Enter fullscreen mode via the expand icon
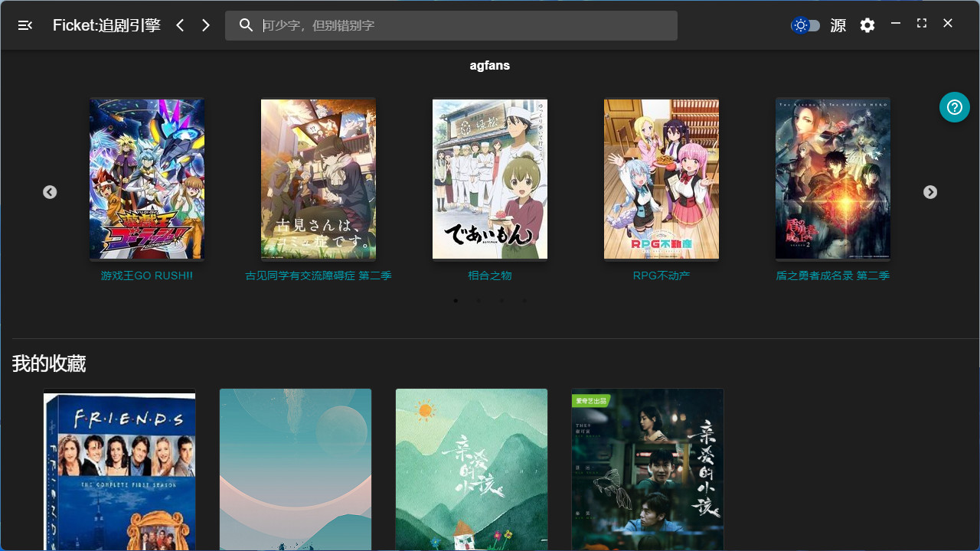Screen dimensions: 980x551 click(921, 23)
